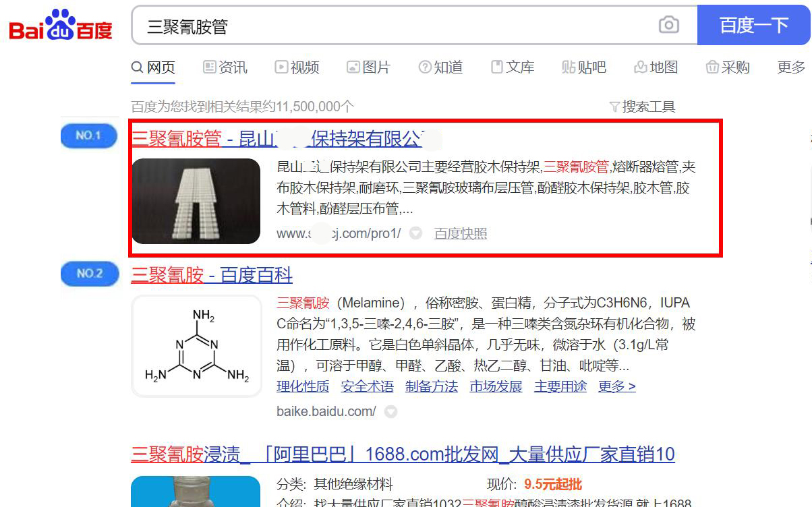Switch to the 资讯 tab
Screen dimensions: 812x507
tap(225, 67)
